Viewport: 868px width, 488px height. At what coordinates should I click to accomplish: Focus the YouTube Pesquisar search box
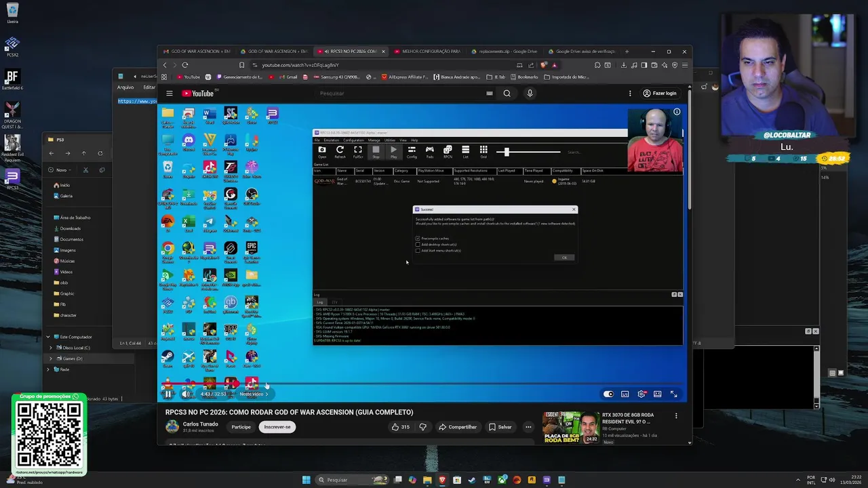[400, 94]
